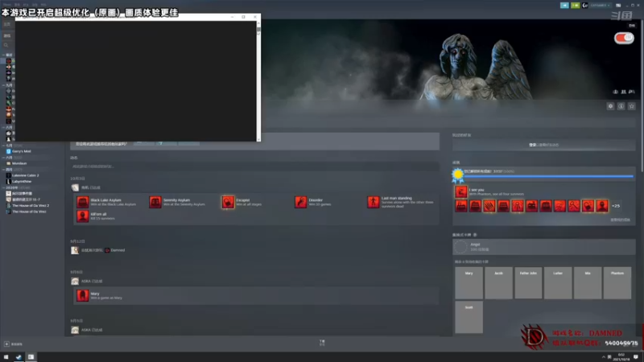Open the taskbar notification center icon
Image resolution: width=644 pixels, height=362 pixels.
tap(636, 357)
